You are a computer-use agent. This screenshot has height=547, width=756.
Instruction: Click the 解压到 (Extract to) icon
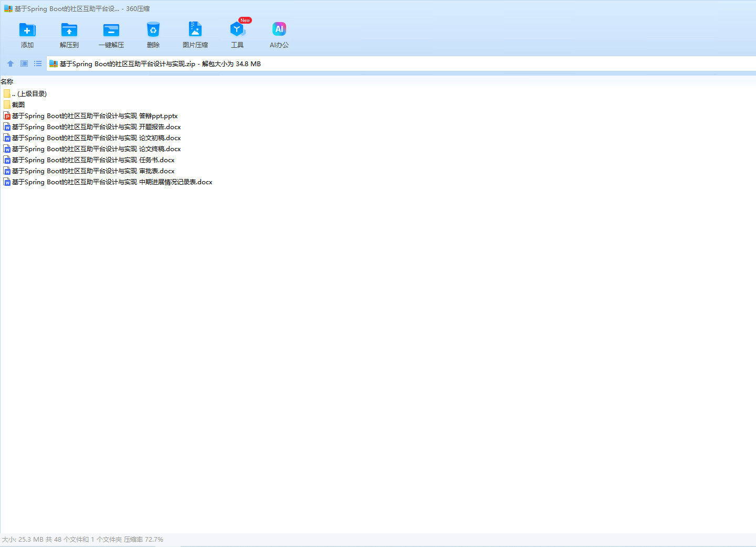coord(69,30)
